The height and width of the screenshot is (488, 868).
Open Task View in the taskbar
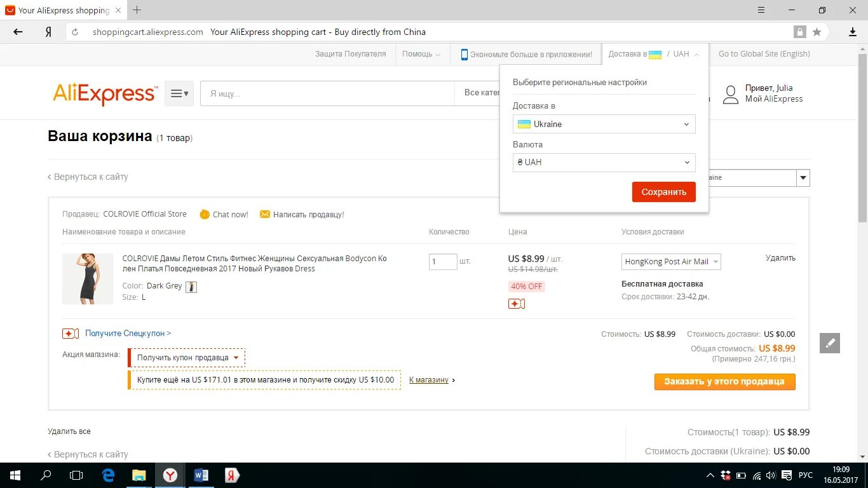point(76,475)
